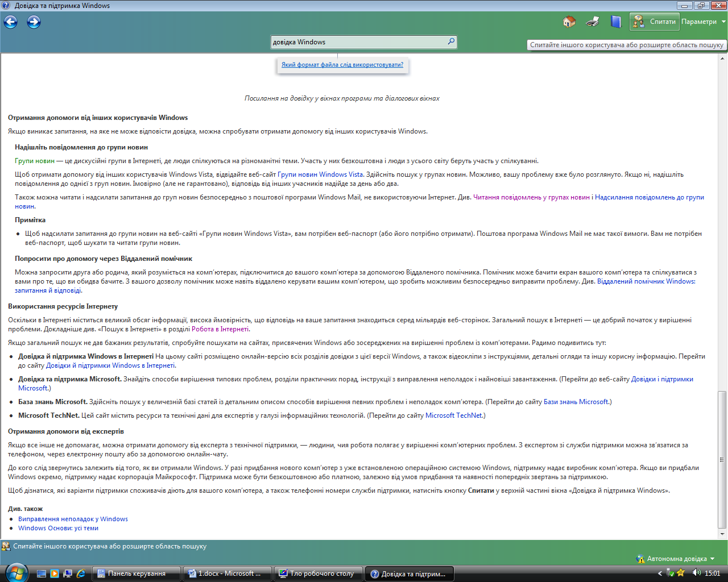Click the scrollbar down arrow
728x582 pixels.
click(722, 534)
